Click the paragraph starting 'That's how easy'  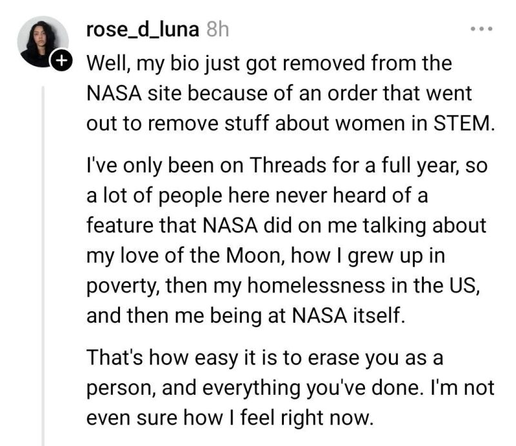point(290,388)
